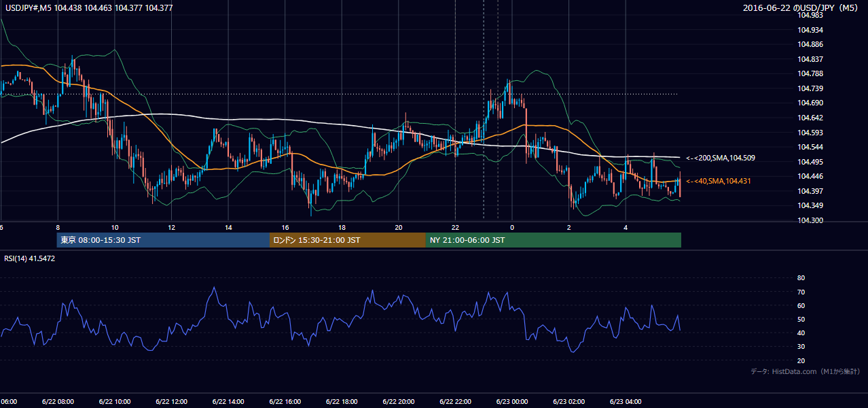Click RSI axis level 70
The image size is (868, 408).
tap(801, 292)
